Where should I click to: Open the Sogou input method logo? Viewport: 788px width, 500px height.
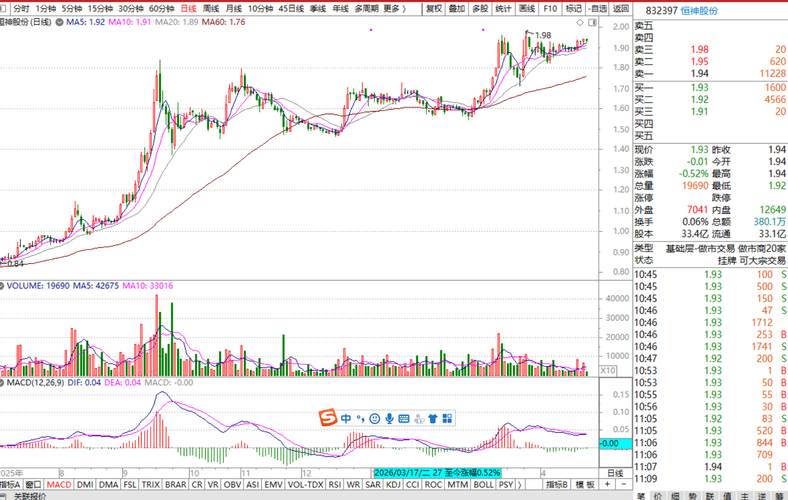click(x=328, y=418)
